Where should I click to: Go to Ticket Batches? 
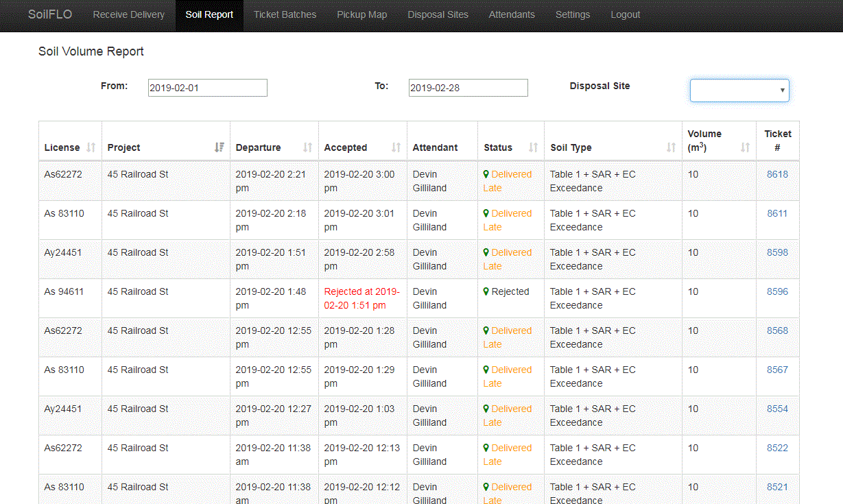click(285, 14)
